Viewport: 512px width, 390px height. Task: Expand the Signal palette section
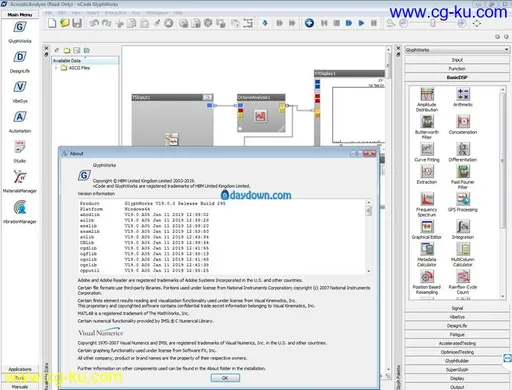(x=457, y=308)
